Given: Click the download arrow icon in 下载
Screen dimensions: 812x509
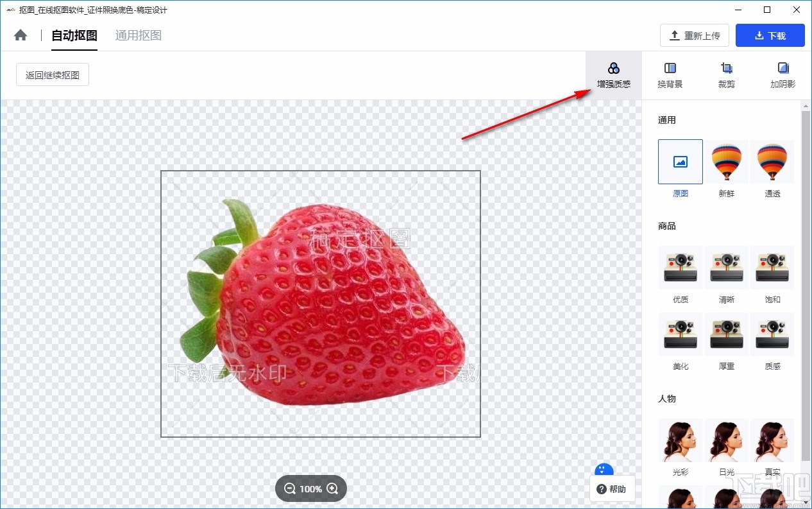Looking at the screenshot, I should pos(759,35).
